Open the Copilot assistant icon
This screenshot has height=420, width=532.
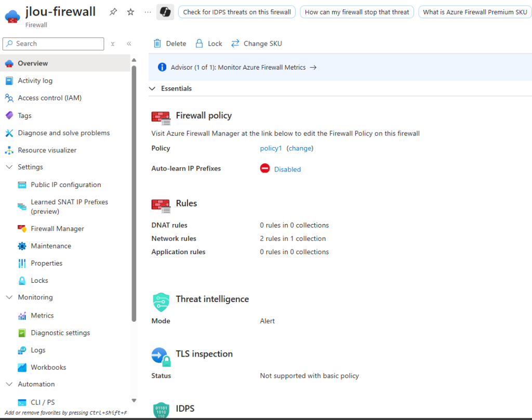[x=165, y=12]
